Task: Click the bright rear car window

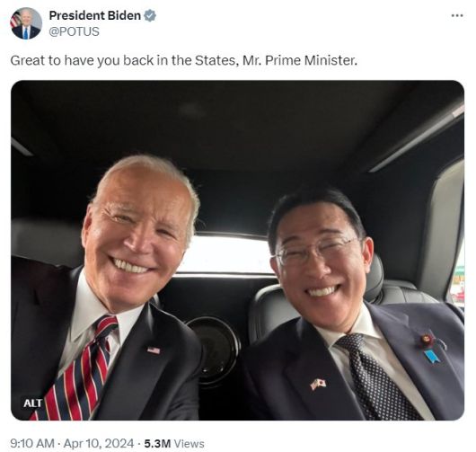Action: tap(225, 254)
